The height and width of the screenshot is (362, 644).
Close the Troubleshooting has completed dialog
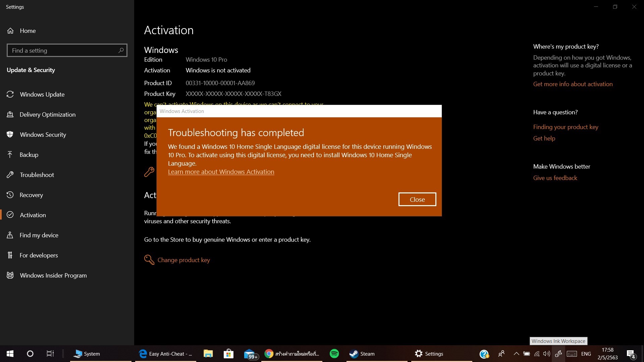coord(417,199)
